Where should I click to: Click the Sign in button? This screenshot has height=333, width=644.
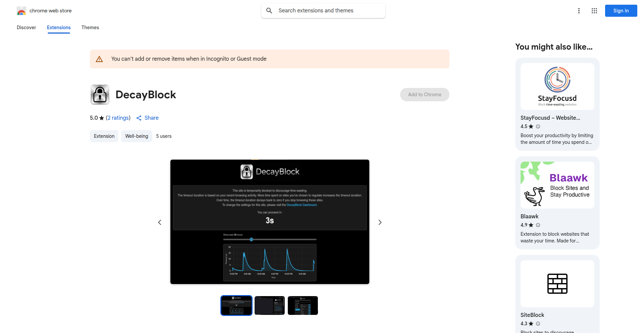click(621, 11)
